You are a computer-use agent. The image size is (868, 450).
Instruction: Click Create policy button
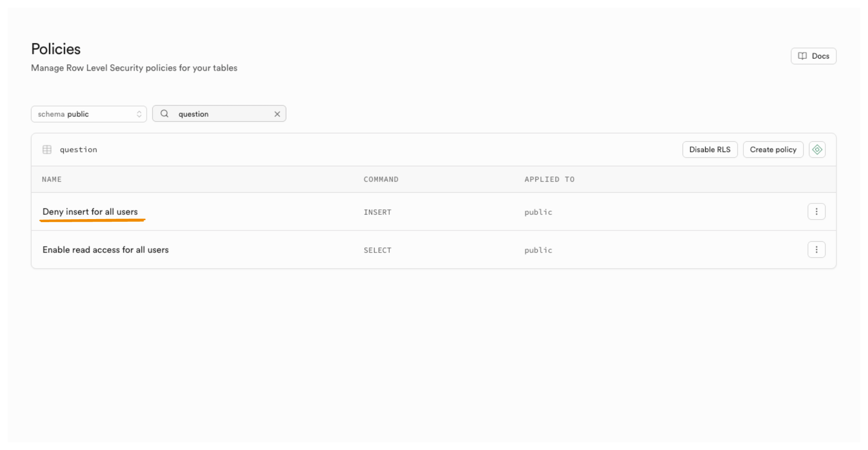(x=773, y=150)
